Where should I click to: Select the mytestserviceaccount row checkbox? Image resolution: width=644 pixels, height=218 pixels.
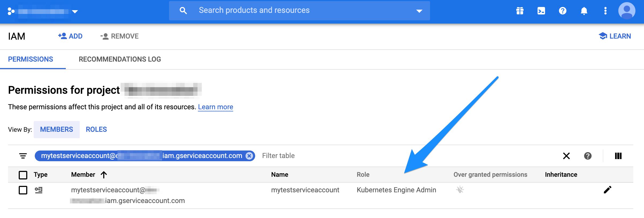(23, 190)
